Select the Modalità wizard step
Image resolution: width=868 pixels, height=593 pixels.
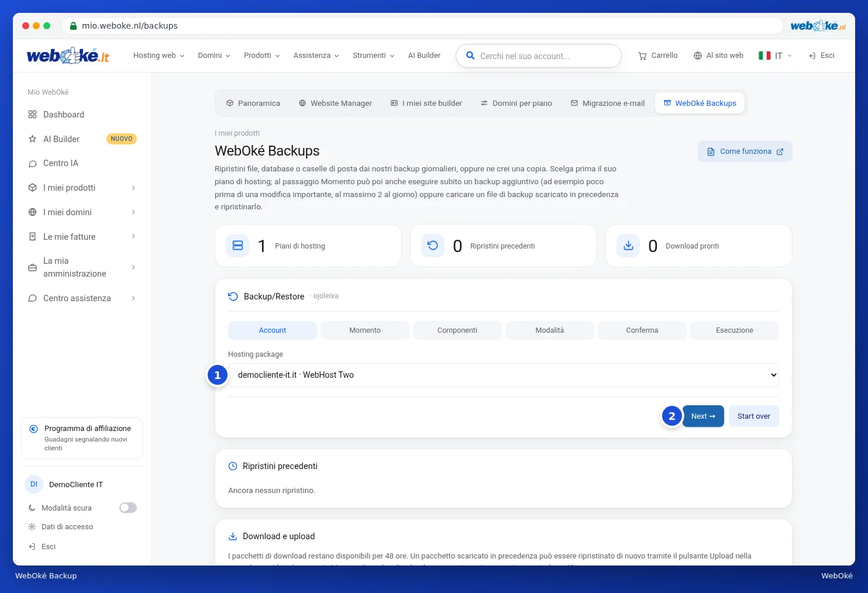550,330
